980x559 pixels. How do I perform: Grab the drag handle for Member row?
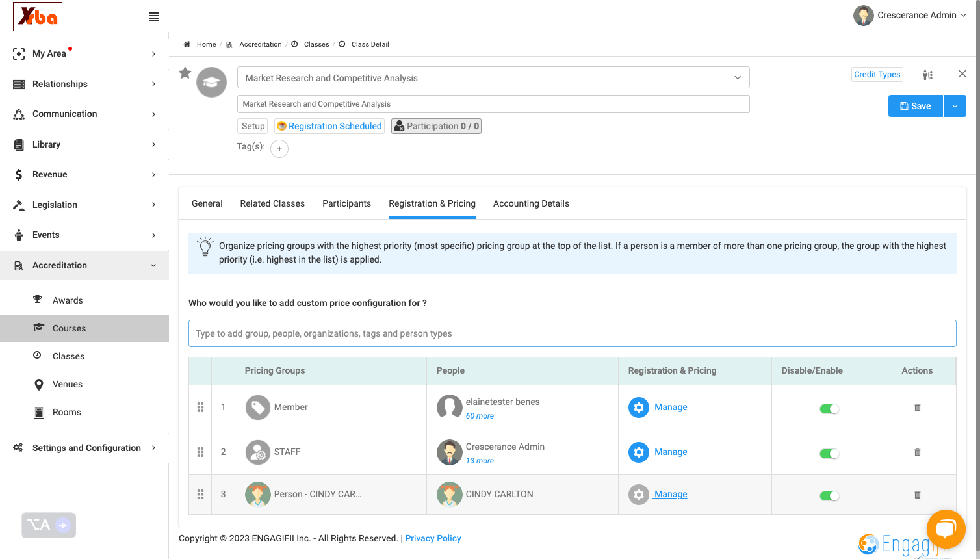pos(200,407)
